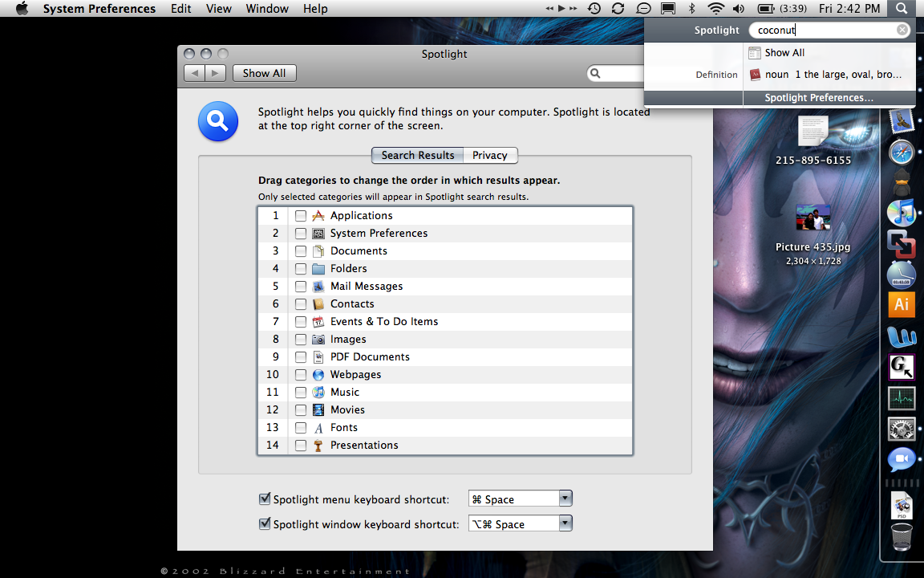Image resolution: width=924 pixels, height=578 pixels.
Task: Click the sync arrows menu bar icon
Action: pos(618,8)
